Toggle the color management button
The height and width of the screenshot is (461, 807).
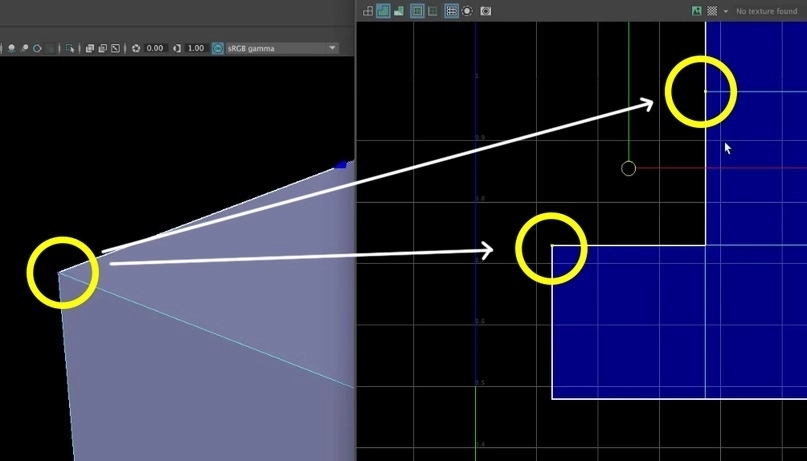click(x=218, y=48)
